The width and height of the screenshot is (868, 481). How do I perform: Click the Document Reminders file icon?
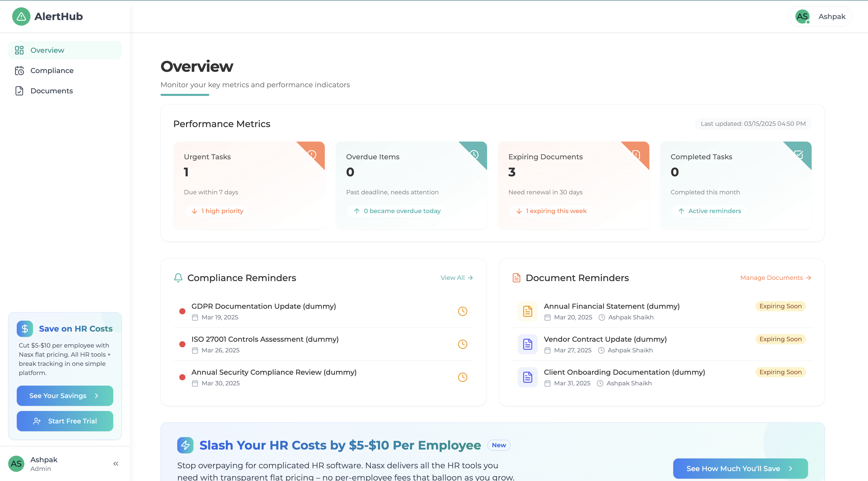click(x=516, y=278)
